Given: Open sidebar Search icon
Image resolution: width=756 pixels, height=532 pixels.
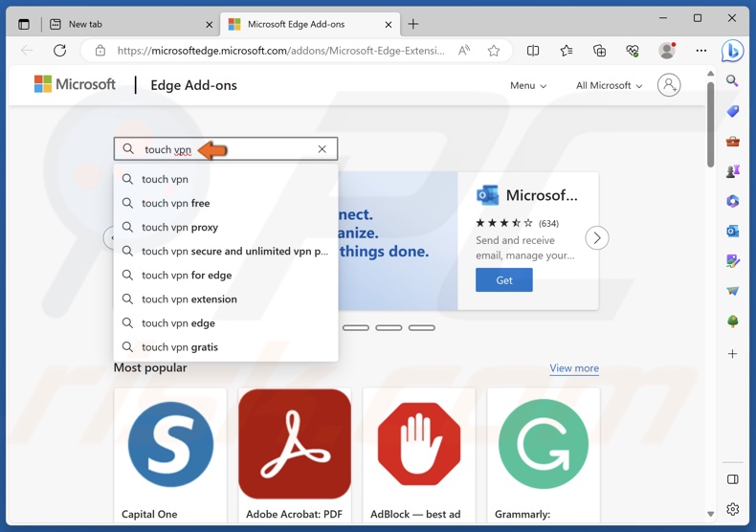Looking at the screenshot, I should pyautogui.click(x=732, y=81).
